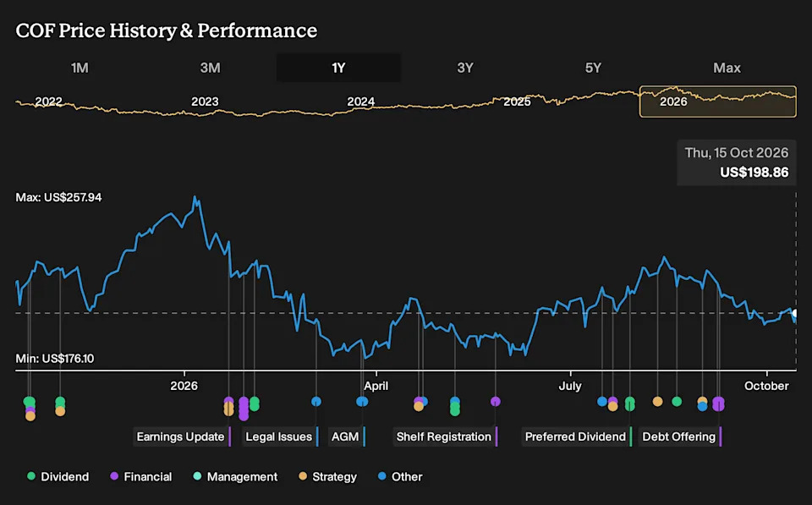
Task: Click the "October" axis label
Action: pos(766,386)
